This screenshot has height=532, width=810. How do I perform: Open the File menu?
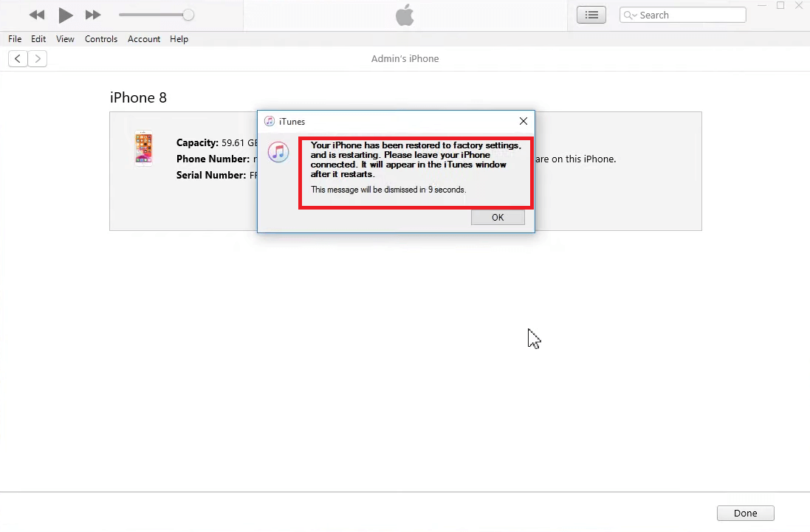(x=14, y=39)
